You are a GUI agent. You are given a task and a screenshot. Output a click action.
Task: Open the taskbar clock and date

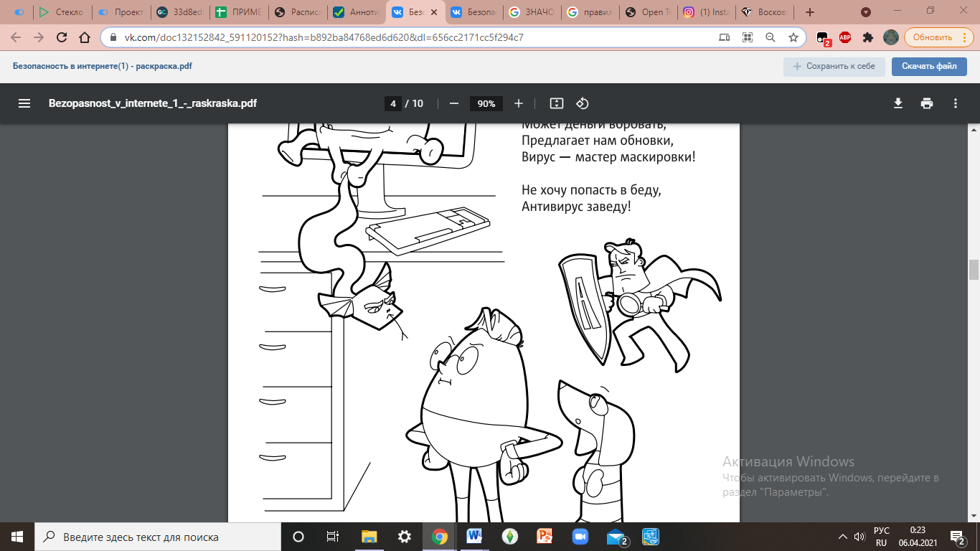(918, 537)
